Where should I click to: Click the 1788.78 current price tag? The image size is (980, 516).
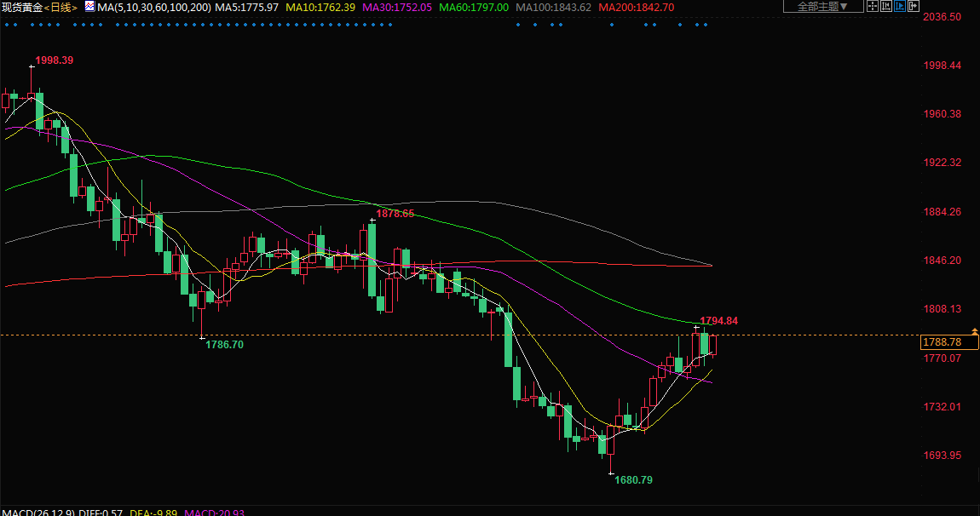pos(942,342)
